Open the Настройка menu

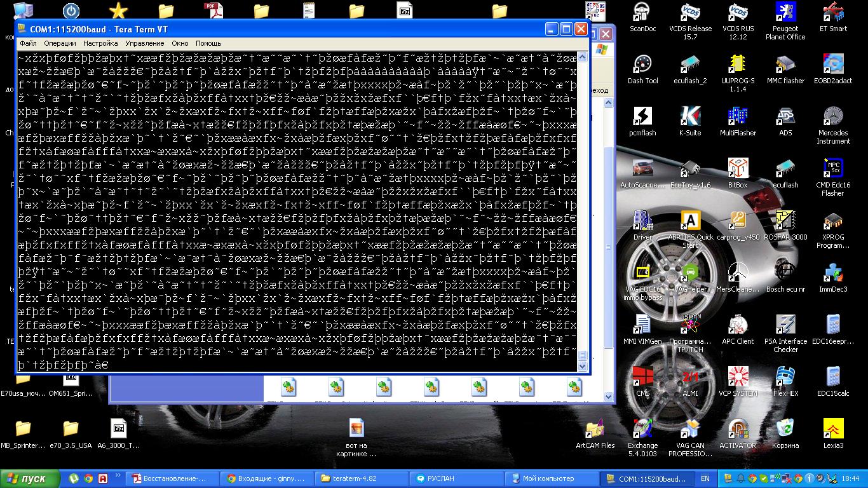[100, 43]
